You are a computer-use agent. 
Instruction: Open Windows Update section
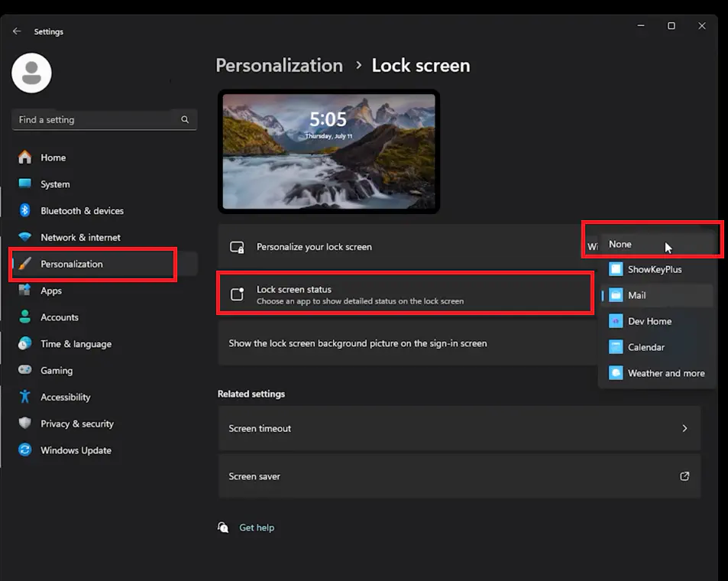click(x=76, y=450)
